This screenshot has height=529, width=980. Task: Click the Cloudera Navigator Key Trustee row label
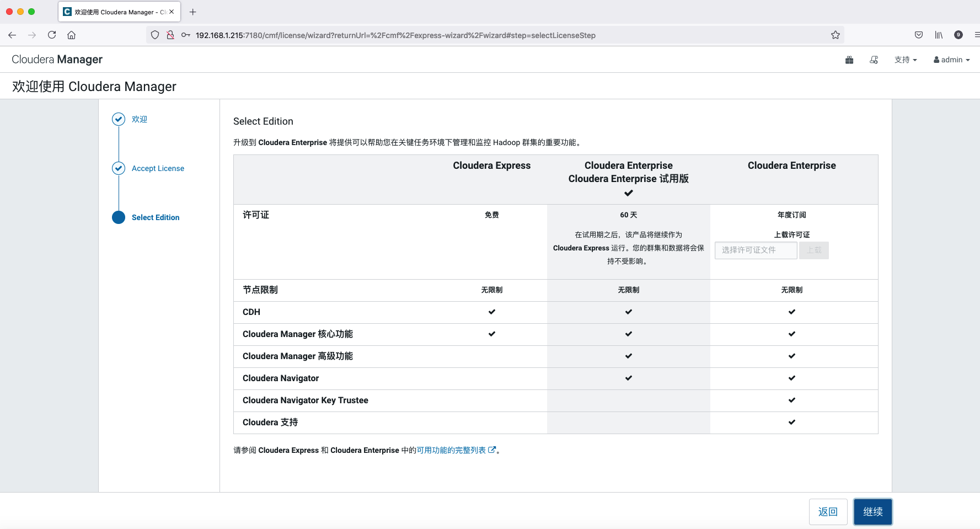point(306,400)
